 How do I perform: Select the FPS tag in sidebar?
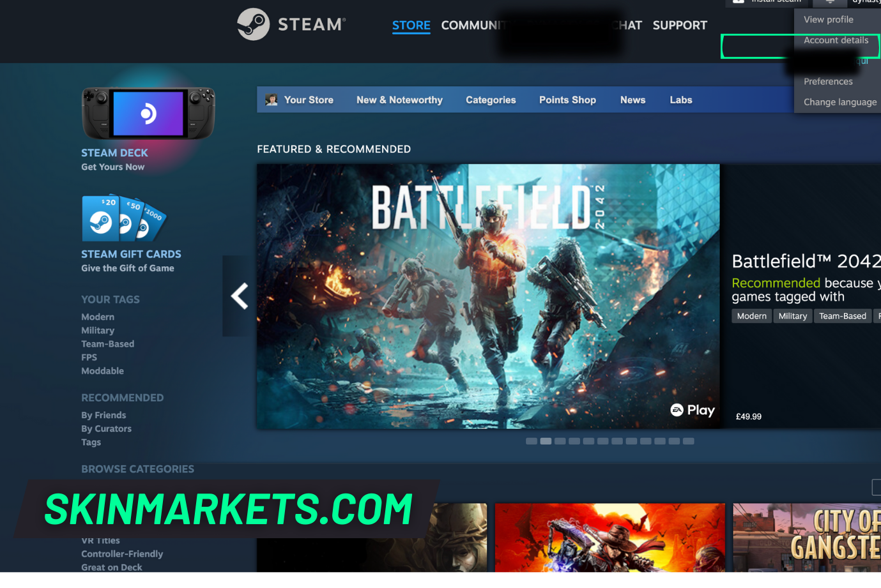click(89, 358)
